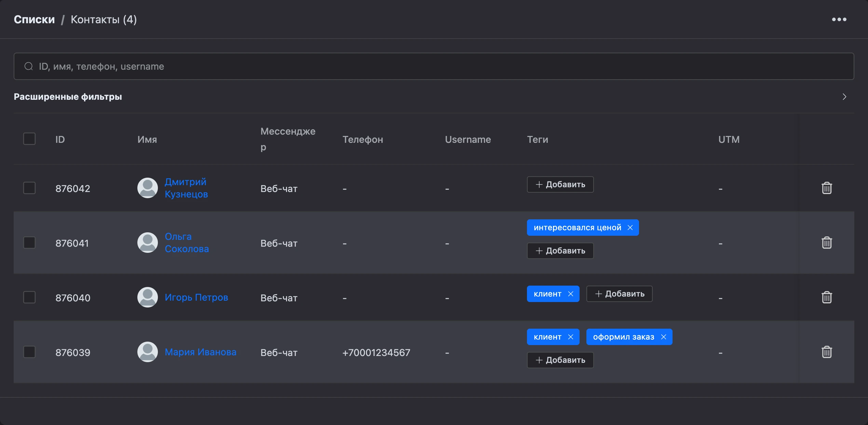Remove the «интересовался ценой» tag with its X
Image resolution: width=868 pixels, height=425 pixels.
coord(630,228)
